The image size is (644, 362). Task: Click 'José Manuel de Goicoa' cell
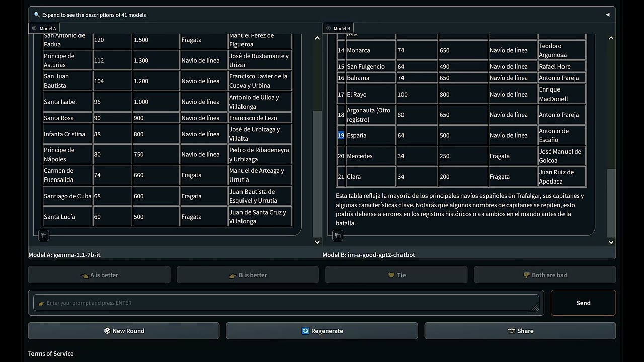coord(562,156)
